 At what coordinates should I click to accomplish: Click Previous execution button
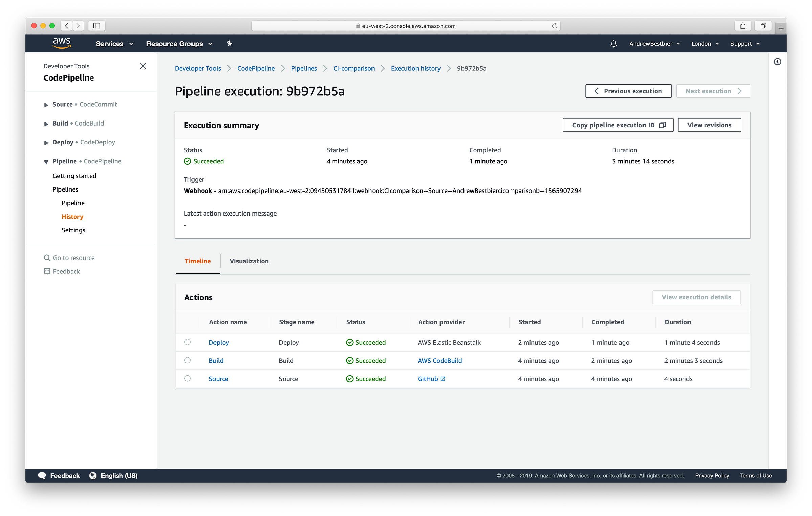[628, 91]
